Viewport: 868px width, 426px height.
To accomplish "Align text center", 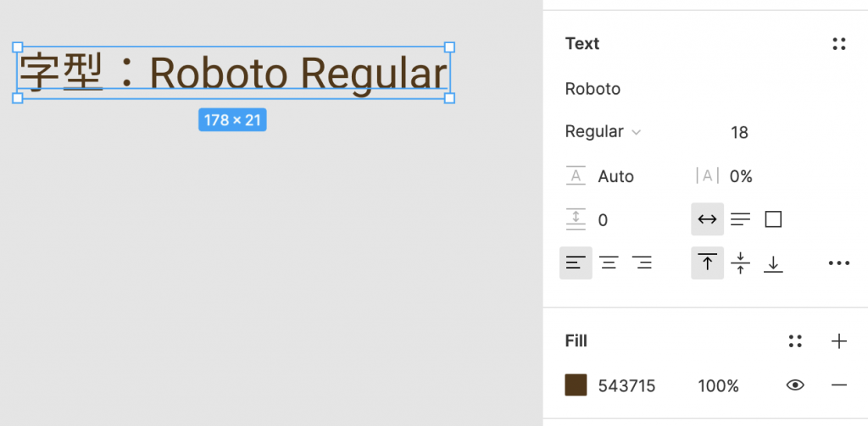I will click(609, 263).
